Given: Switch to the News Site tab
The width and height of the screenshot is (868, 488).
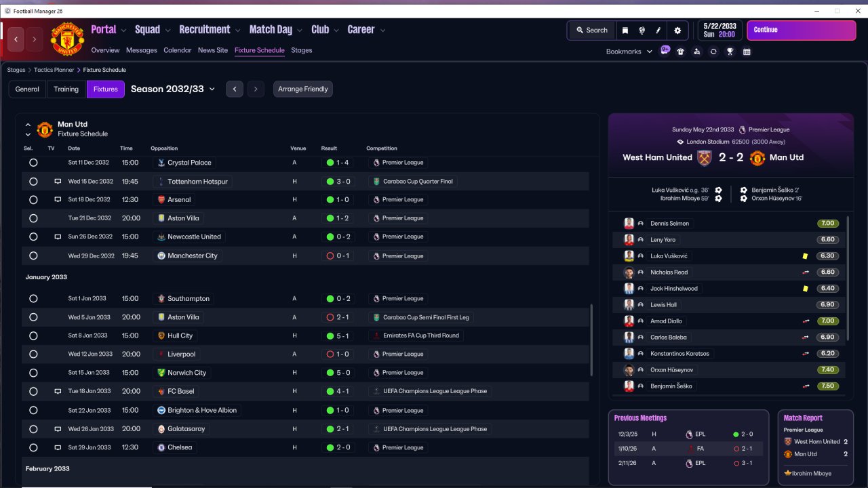Looking at the screenshot, I should (213, 50).
